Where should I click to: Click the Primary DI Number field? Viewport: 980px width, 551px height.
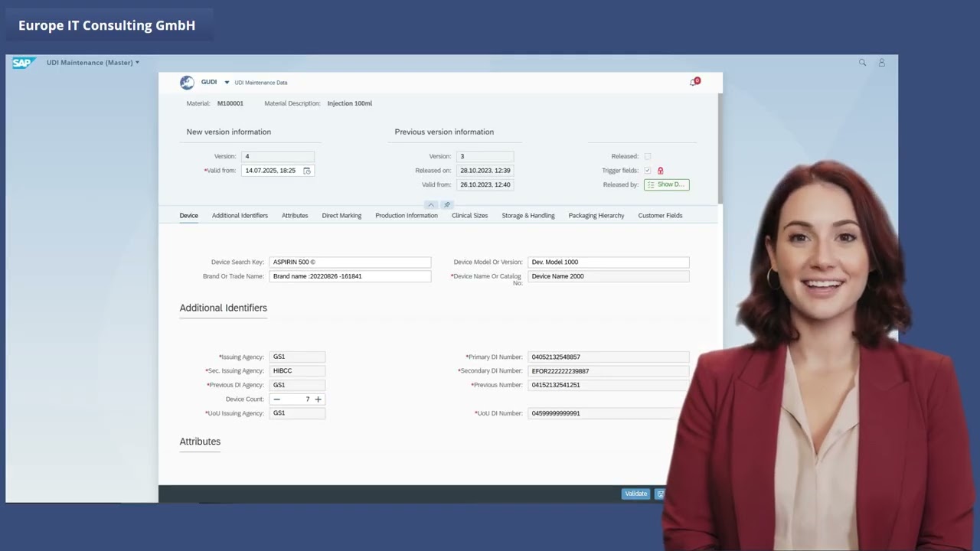[x=609, y=357]
